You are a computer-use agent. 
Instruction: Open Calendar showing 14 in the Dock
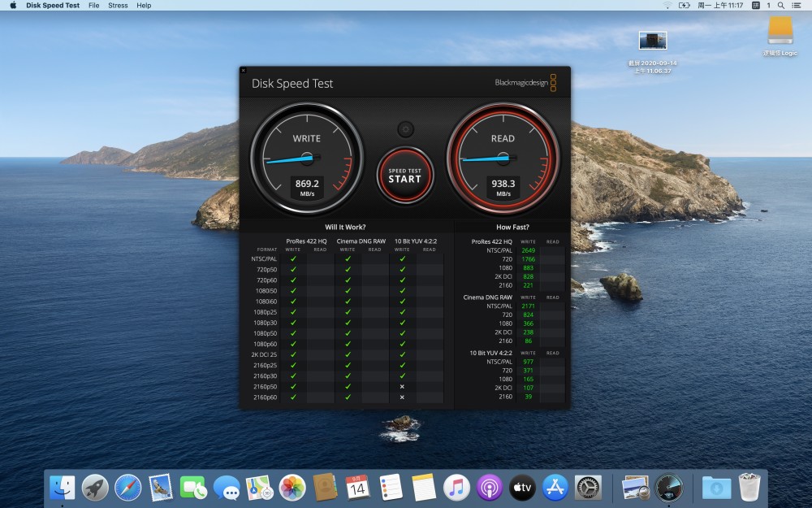coord(358,488)
